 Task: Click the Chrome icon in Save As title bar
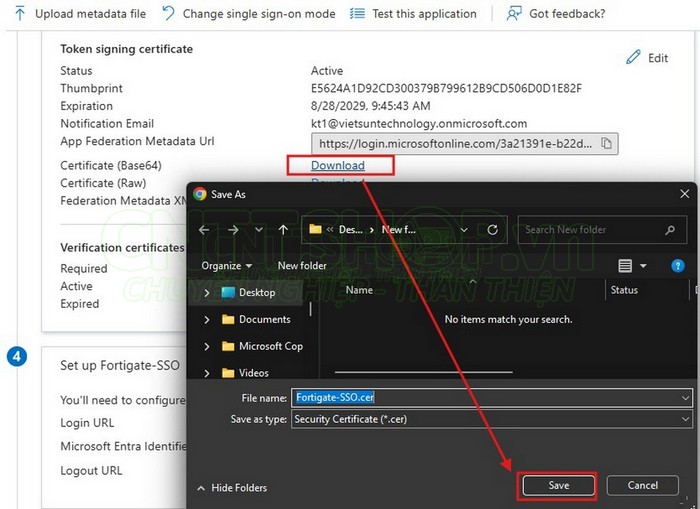coord(200,194)
